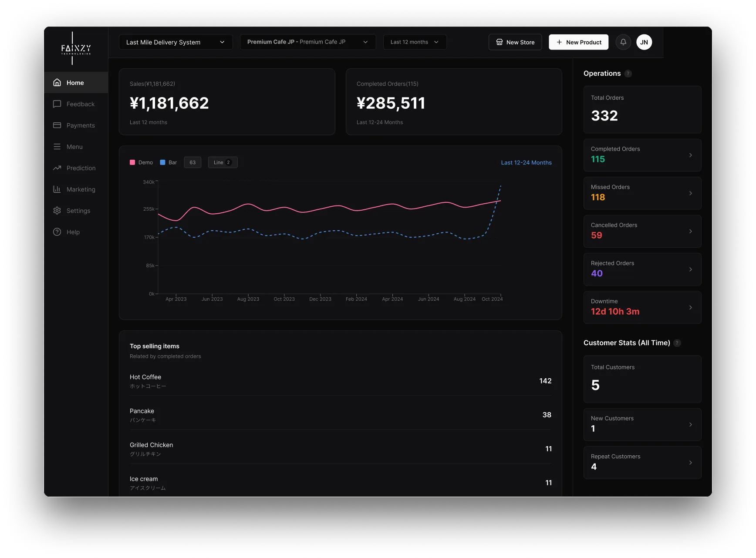The width and height of the screenshot is (756, 558).
Task: Click the Settings gear icon in sidebar
Action: (x=57, y=211)
